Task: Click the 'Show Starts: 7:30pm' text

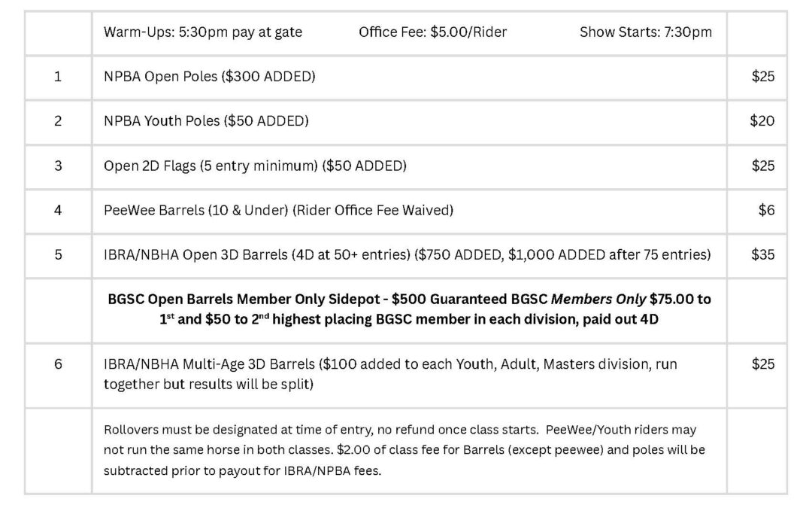Action: point(645,32)
